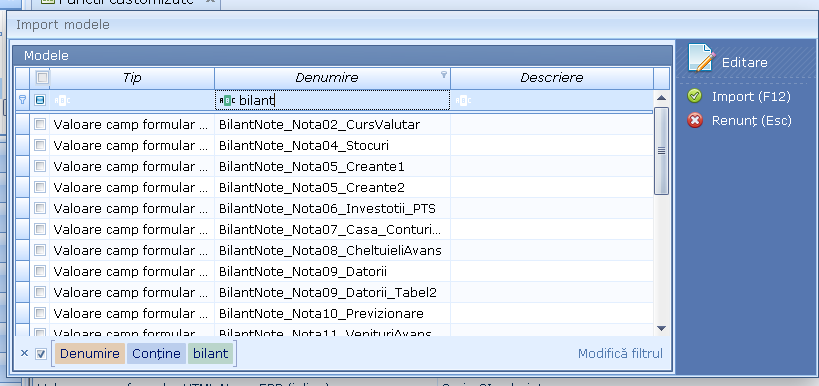Click the bilant filter value tag

(x=210, y=354)
